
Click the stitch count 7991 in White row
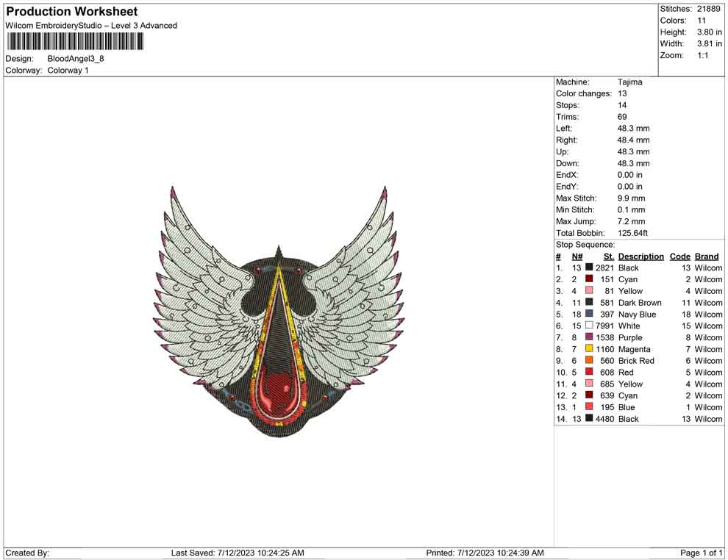pyautogui.click(x=604, y=326)
